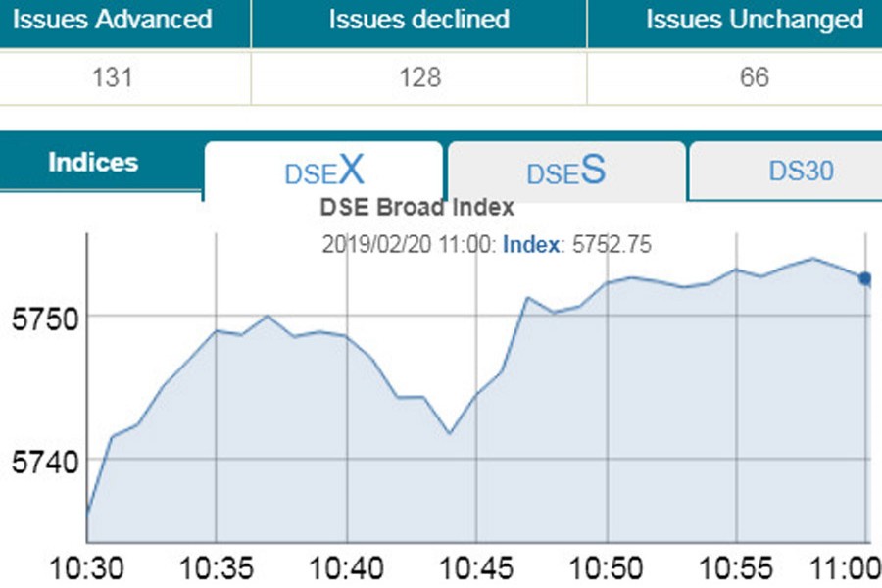Image resolution: width=882 pixels, height=588 pixels.
Task: Click the DSE Broad Index chart title
Action: [x=417, y=208]
